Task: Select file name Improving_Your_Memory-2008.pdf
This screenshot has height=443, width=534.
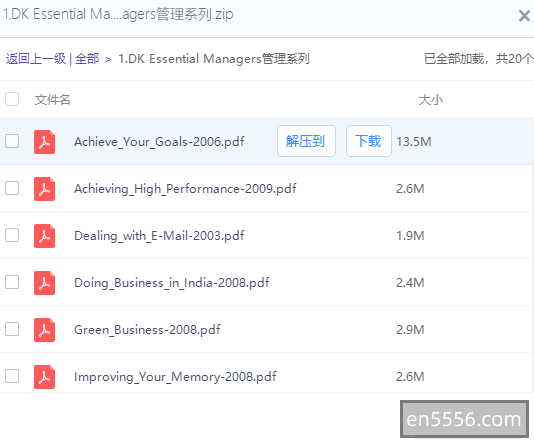Action: [x=175, y=377]
